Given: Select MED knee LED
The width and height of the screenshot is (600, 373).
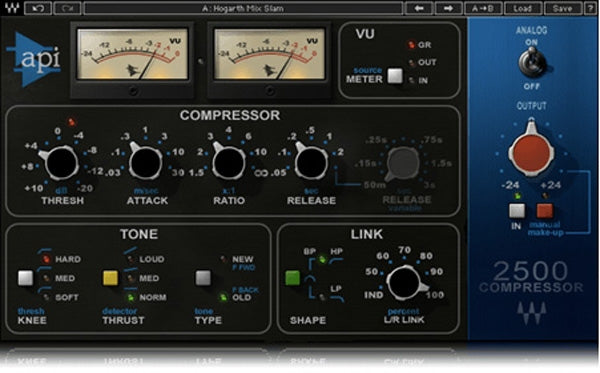Looking at the screenshot, I should (46, 278).
